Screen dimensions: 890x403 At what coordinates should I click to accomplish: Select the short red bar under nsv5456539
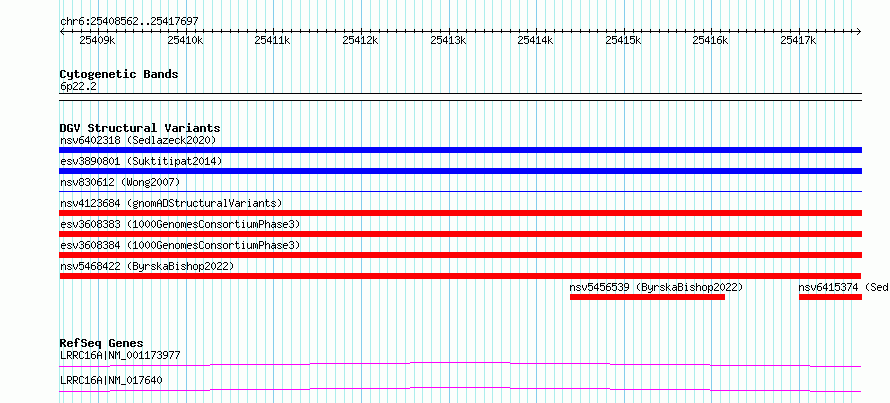pos(647,297)
